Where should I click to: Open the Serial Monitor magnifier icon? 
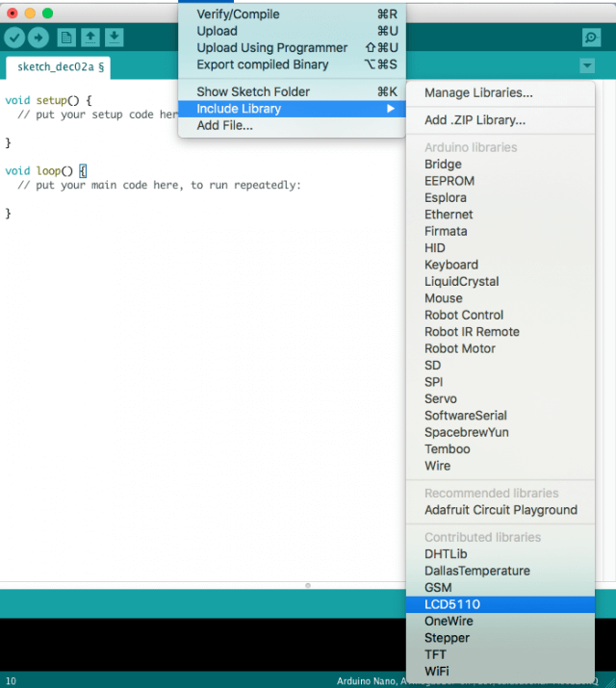point(591,38)
